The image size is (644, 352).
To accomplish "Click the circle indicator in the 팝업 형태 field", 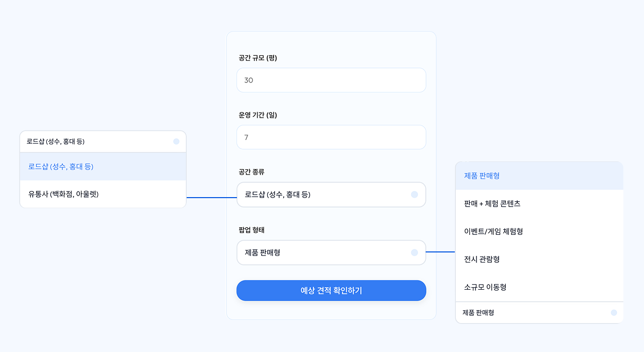I will (x=414, y=252).
